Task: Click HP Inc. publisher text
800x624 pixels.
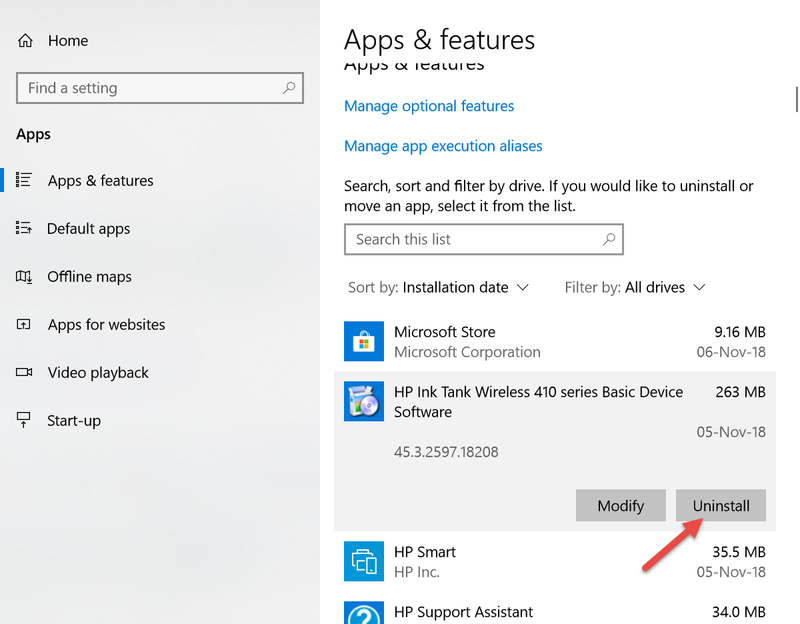Action: click(416, 572)
